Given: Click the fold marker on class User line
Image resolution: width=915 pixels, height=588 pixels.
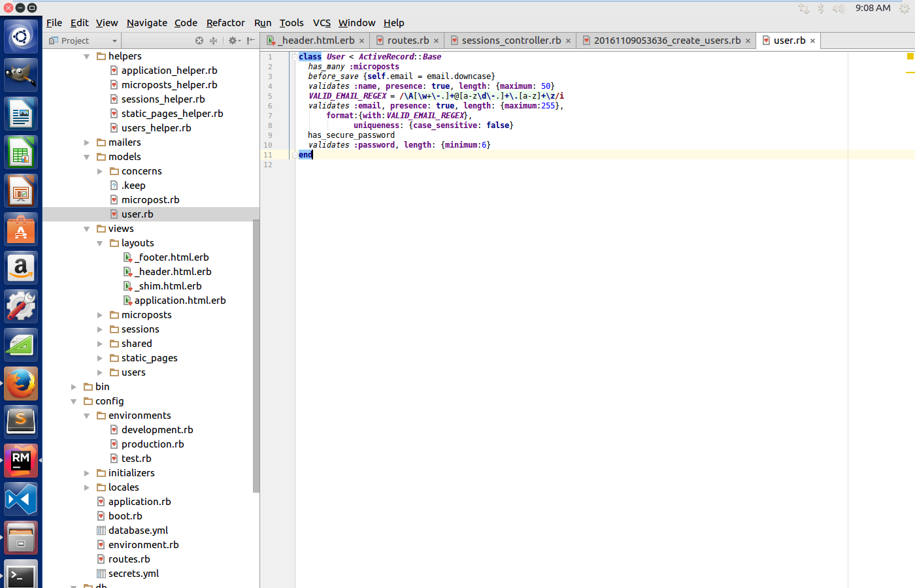Looking at the screenshot, I should (295, 57).
